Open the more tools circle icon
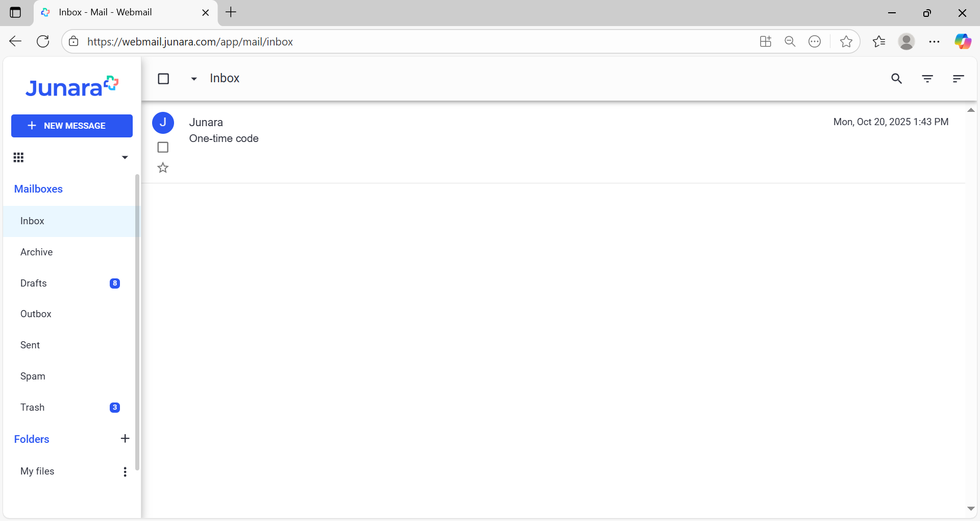The image size is (980, 521). click(x=815, y=41)
